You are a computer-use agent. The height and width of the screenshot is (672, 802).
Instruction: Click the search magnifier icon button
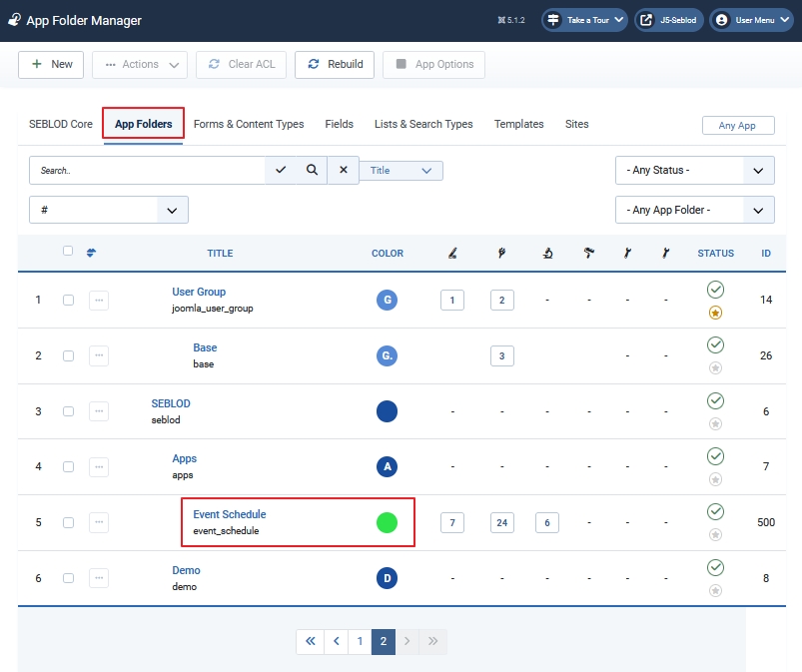click(312, 170)
